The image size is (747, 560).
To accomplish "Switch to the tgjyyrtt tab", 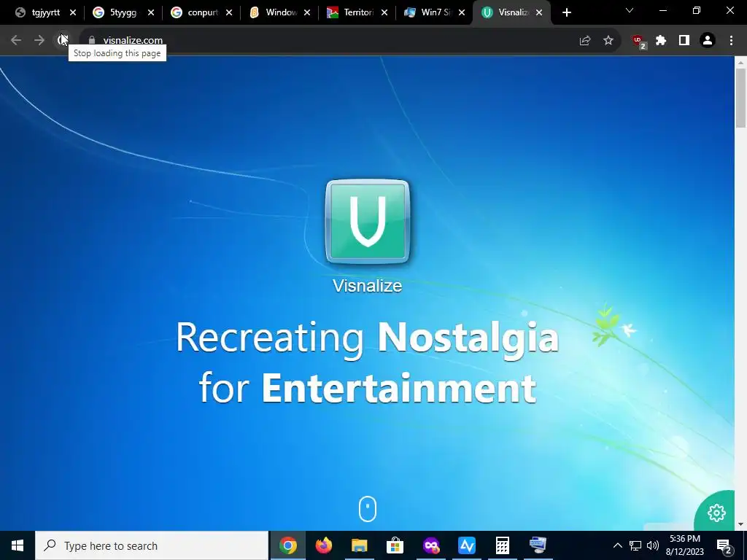I will tap(38, 12).
